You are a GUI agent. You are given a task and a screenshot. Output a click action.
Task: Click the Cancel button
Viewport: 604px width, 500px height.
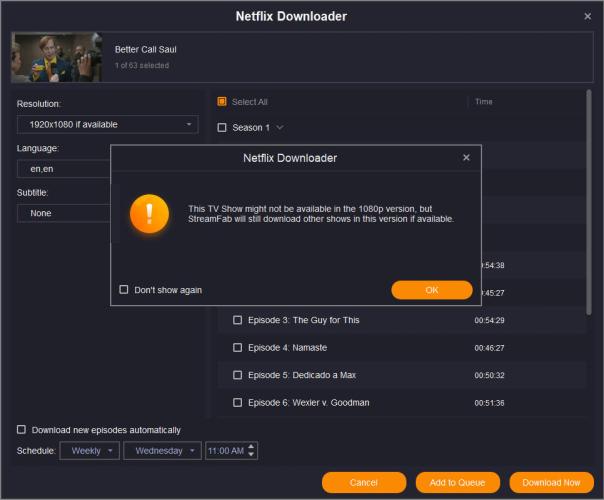[x=364, y=483]
